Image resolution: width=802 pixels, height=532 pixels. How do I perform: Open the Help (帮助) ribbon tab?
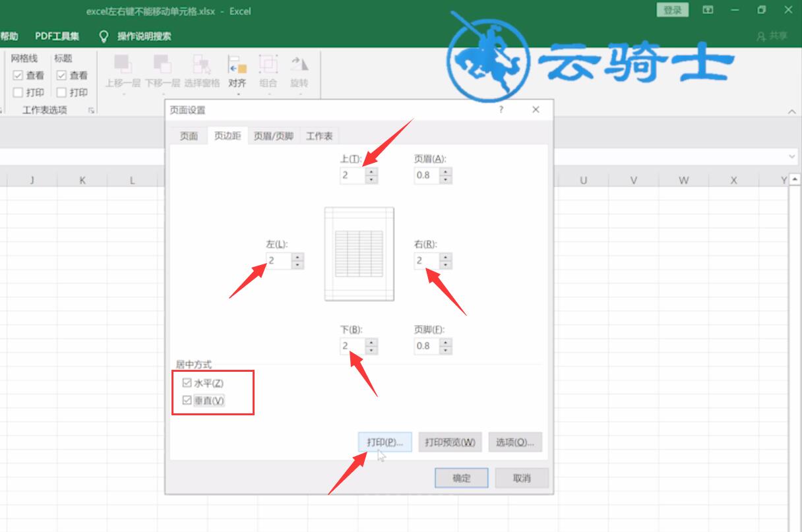(9, 36)
